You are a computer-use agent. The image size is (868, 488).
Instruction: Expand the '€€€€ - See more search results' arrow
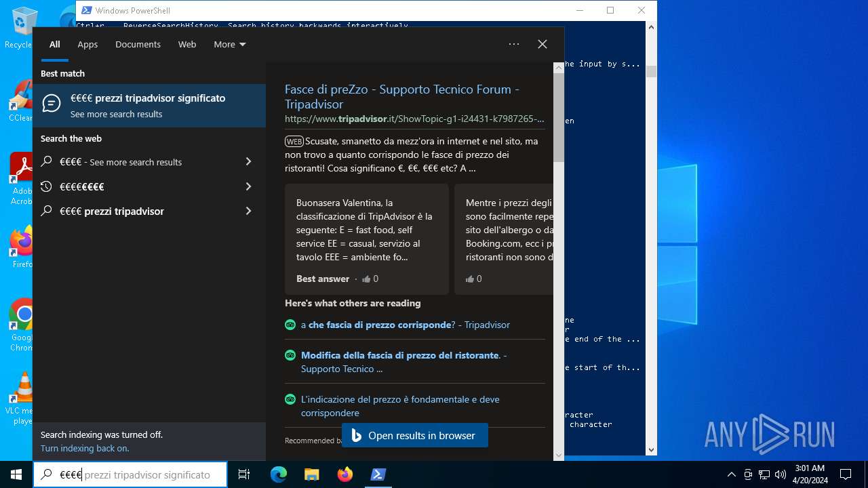[248, 161]
